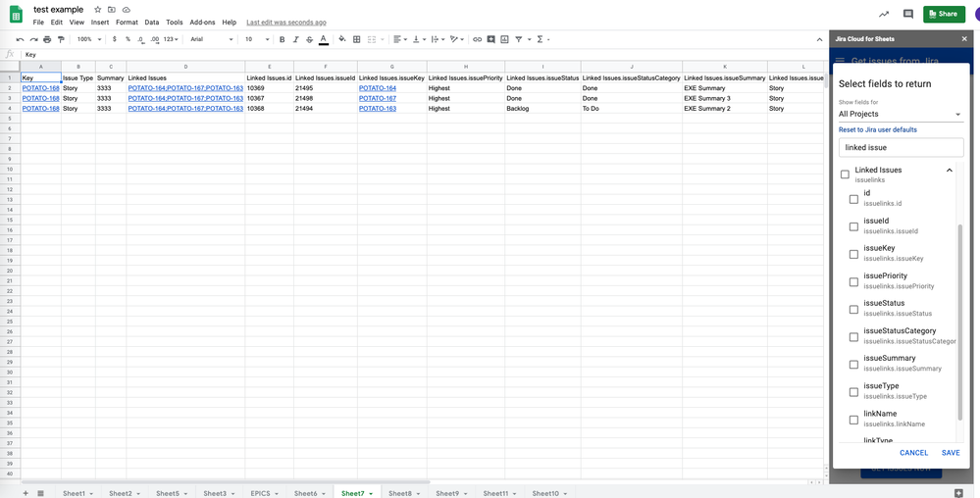The image size is (980, 498).
Task: Open the File menu
Action: pos(38,22)
